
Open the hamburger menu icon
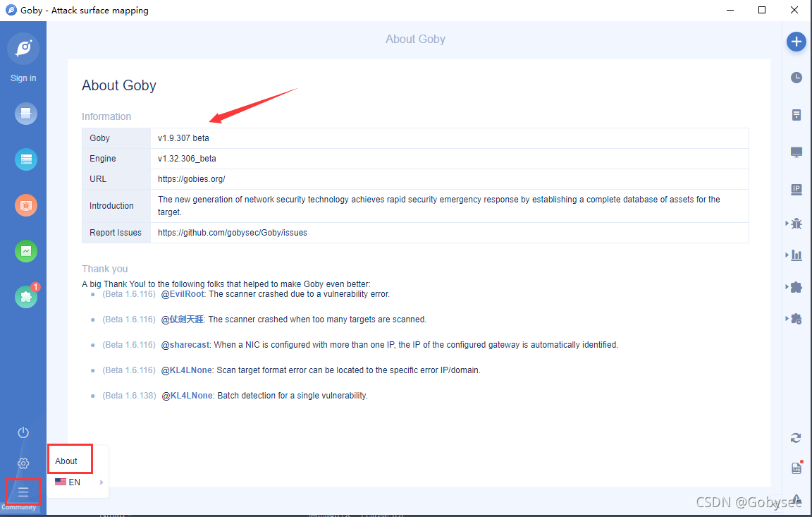(x=23, y=492)
